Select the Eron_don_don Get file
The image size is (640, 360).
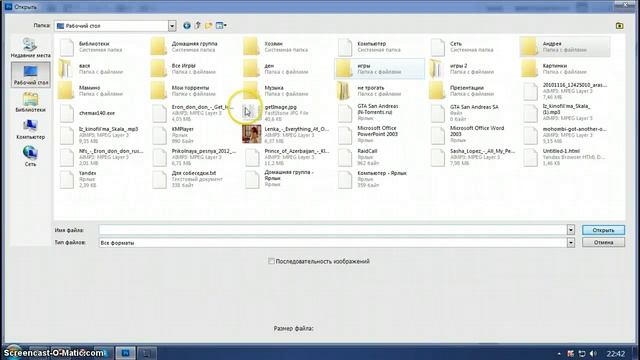point(194,113)
